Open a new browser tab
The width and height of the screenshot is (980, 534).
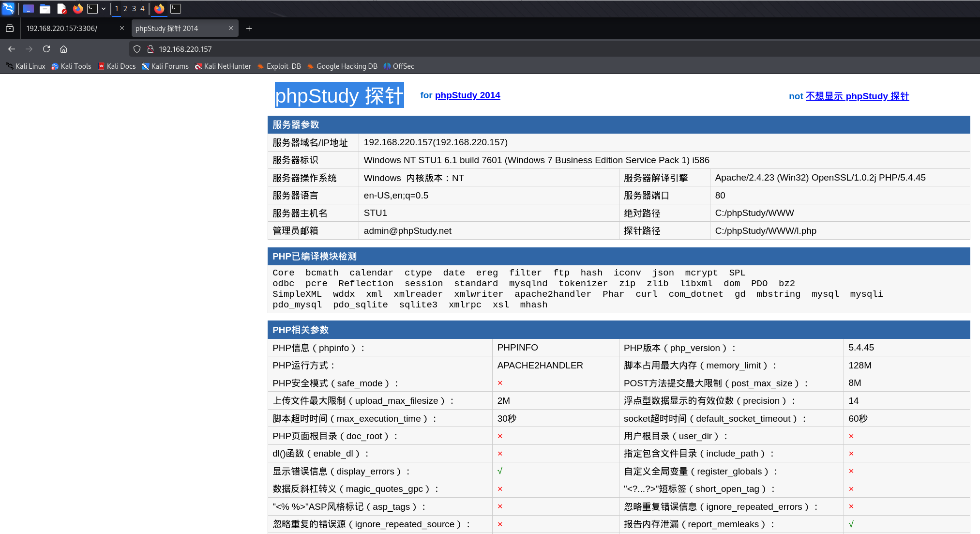tap(249, 29)
